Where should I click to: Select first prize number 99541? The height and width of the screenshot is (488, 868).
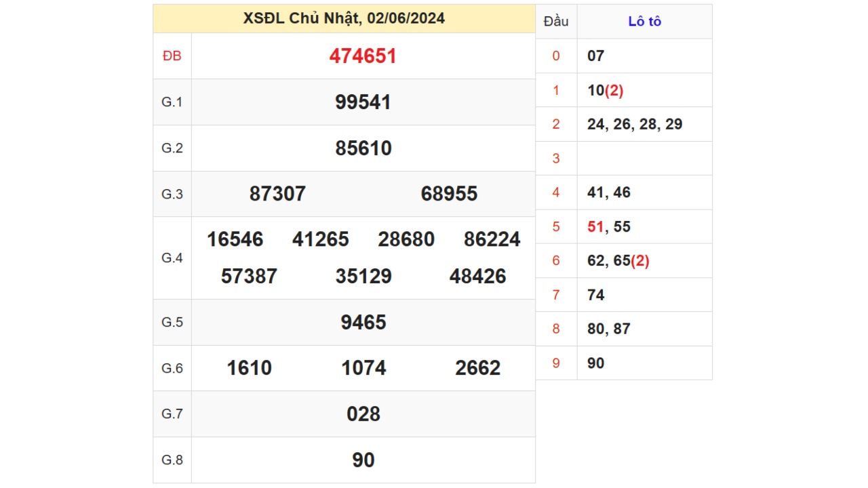[x=363, y=102]
